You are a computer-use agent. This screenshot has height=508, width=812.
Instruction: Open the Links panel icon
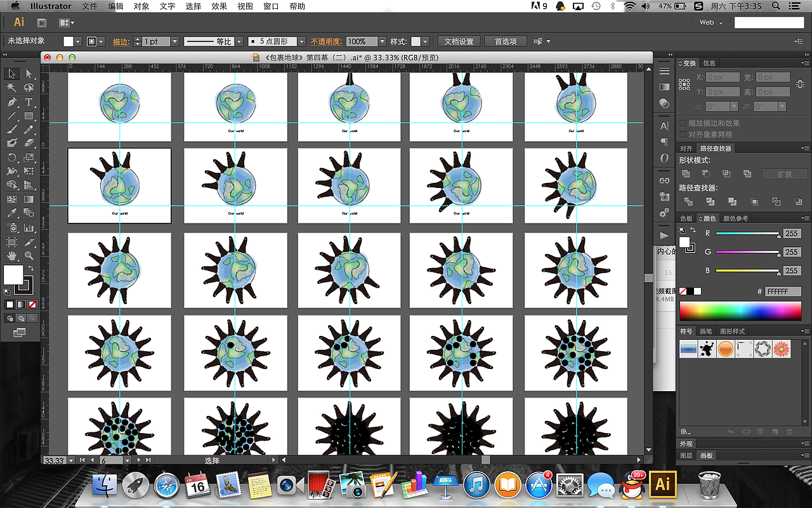[664, 180]
